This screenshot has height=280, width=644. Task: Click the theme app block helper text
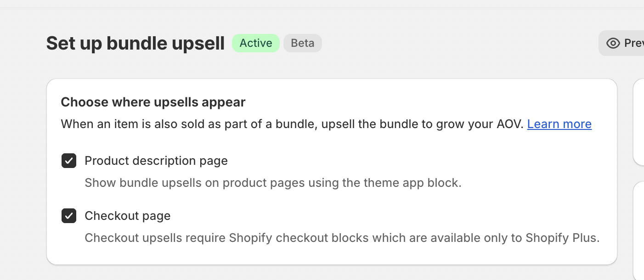pos(273,183)
